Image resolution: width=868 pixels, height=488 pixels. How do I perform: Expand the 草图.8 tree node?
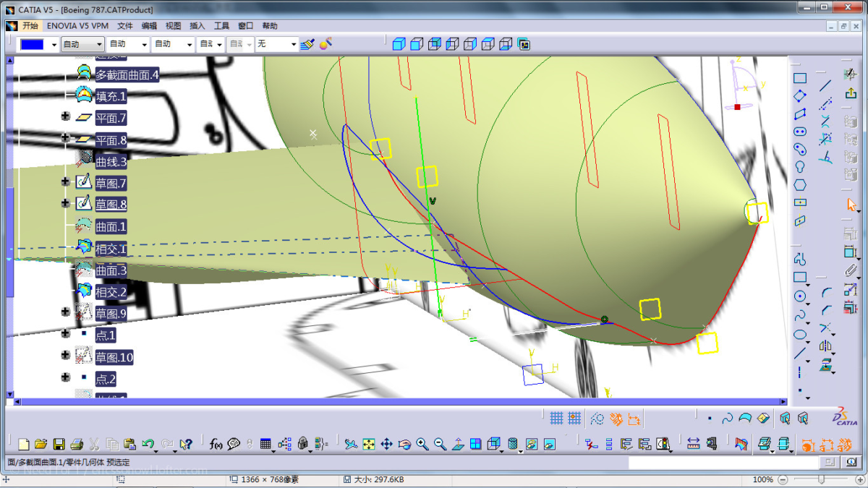coord(66,204)
